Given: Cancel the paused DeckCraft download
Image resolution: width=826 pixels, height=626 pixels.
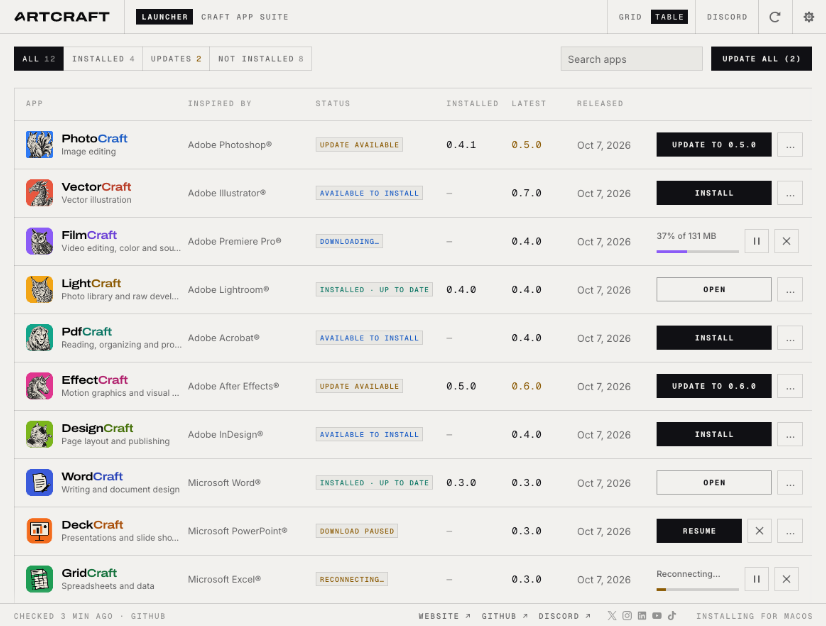Looking at the screenshot, I should tap(759, 531).
